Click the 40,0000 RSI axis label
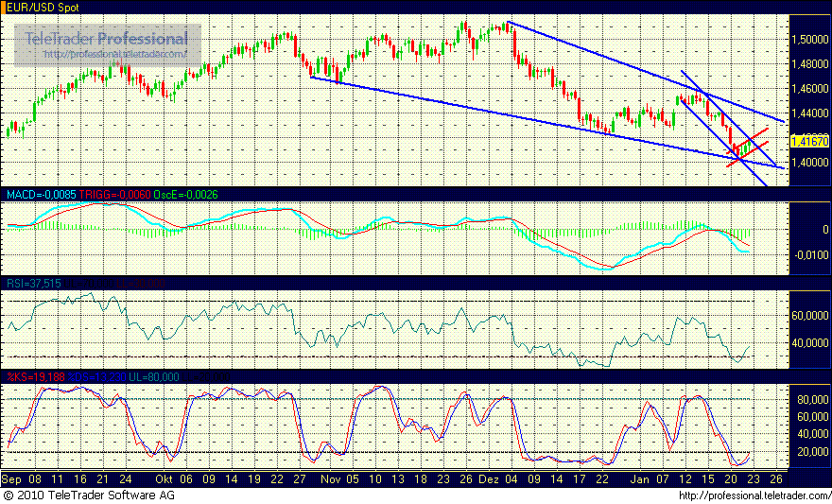Image resolution: width=832 pixels, height=504 pixels. 812,343
